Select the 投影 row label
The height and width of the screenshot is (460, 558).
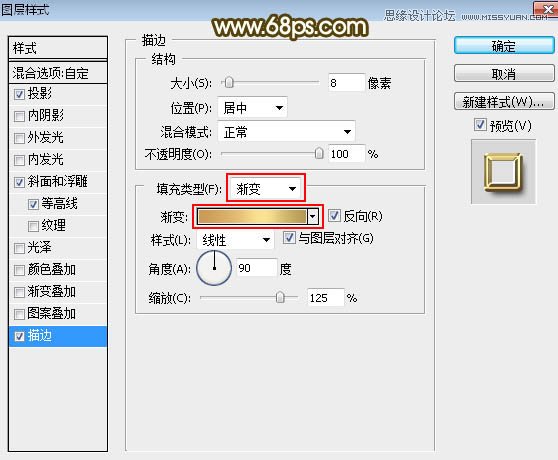coord(40,94)
